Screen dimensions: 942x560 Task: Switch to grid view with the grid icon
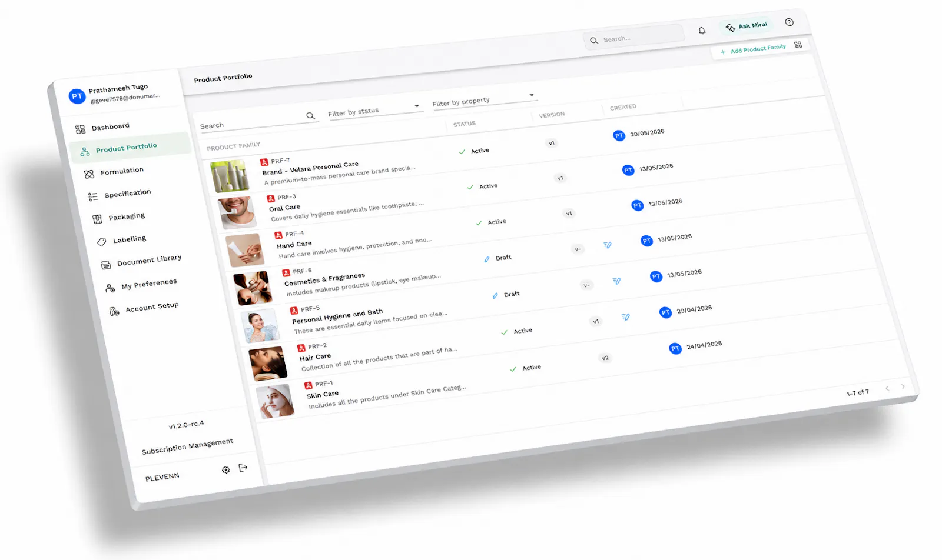click(x=798, y=45)
